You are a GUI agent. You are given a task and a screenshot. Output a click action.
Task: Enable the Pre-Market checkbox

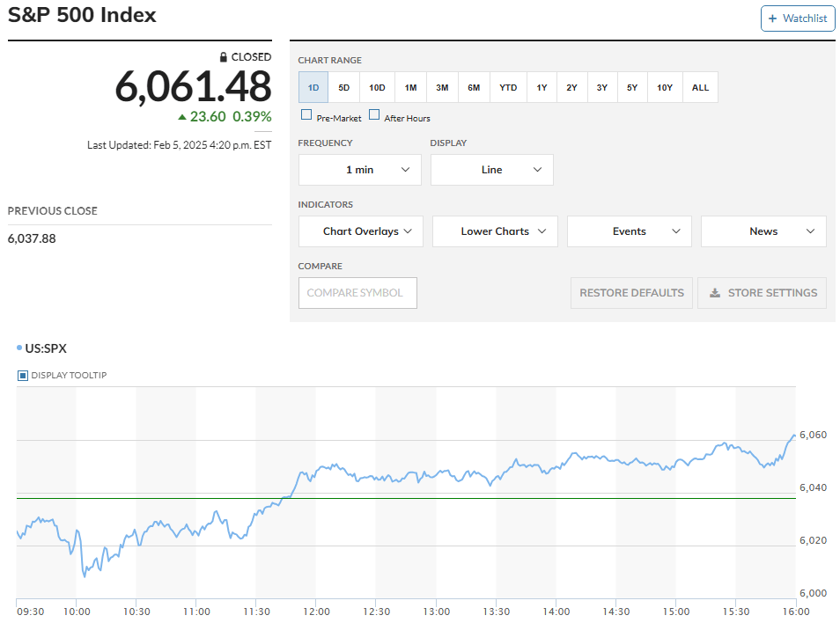tap(306, 115)
